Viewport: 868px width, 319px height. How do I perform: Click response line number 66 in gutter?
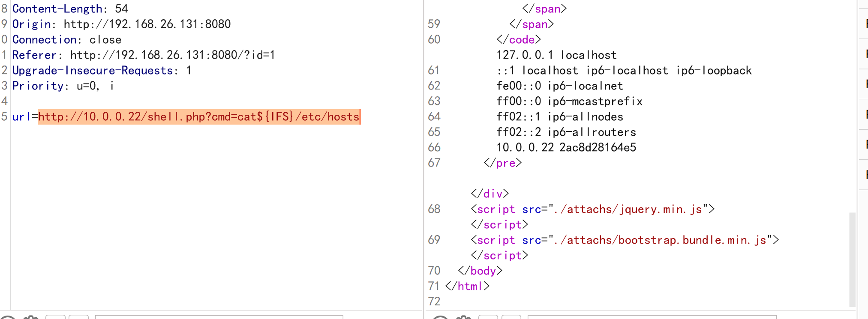pos(434,147)
